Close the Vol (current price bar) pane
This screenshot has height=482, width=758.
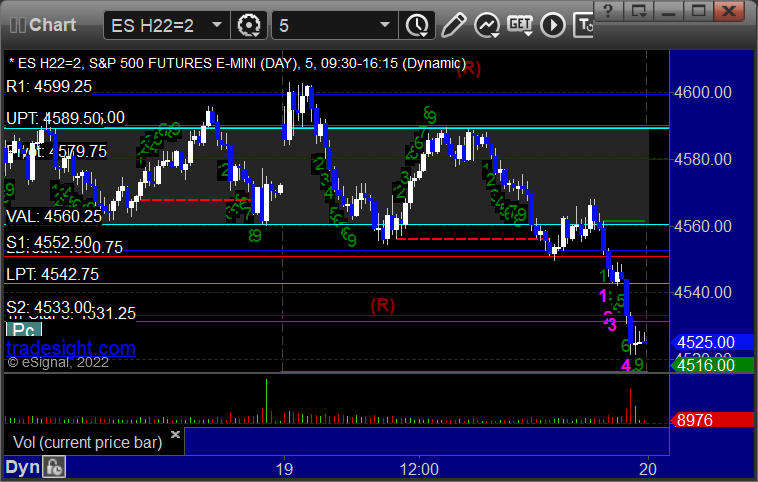pyautogui.click(x=175, y=434)
